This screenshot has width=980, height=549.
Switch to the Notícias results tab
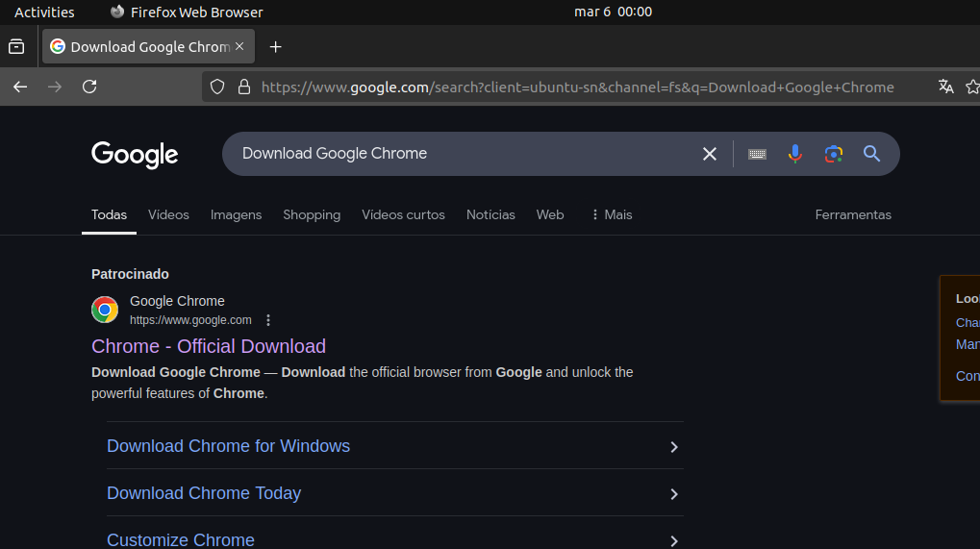click(x=490, y=214)
